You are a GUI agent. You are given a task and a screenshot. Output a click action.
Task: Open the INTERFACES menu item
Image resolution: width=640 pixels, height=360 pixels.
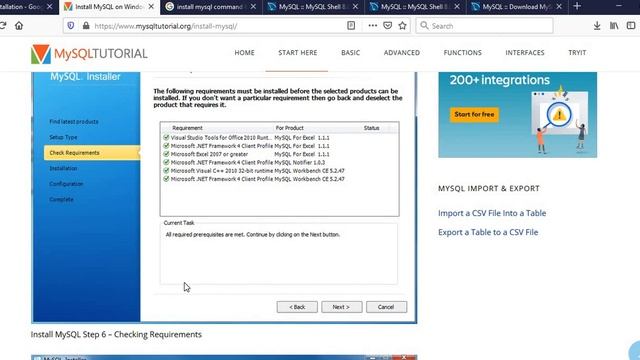[x=525, y=53]
